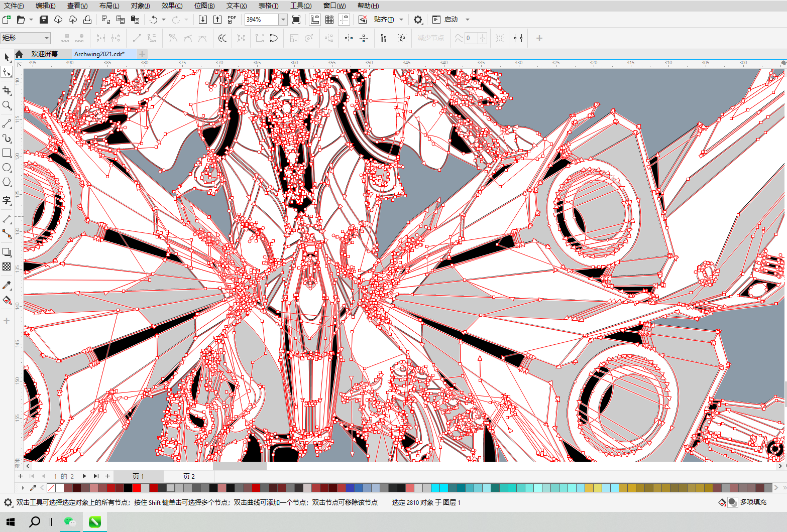Choose the Drop Shadow tool
The image size is (787, 532).
pyautogui.click(x=7, y=252)
